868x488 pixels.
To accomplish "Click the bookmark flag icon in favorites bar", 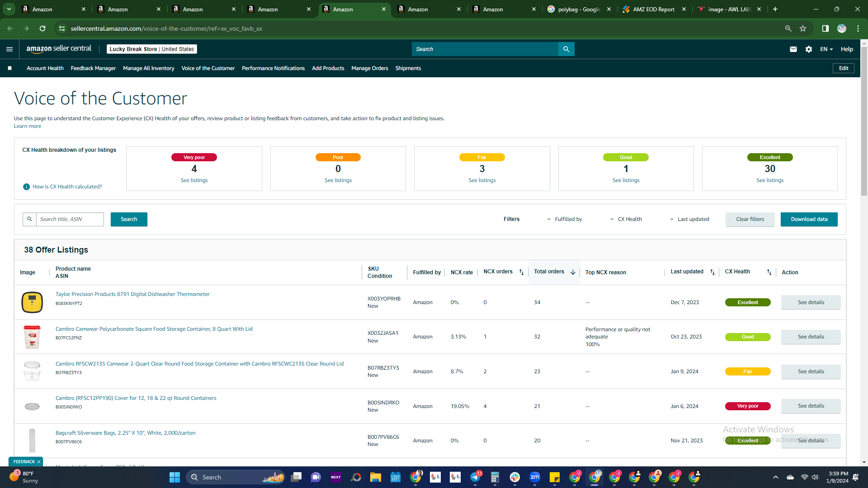I will [10, 68].
